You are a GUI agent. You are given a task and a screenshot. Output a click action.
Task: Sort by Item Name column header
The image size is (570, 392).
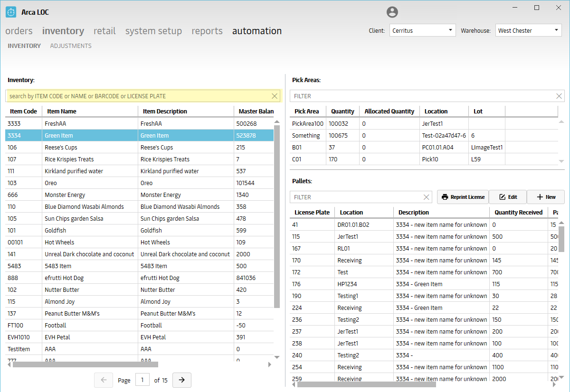90,112
